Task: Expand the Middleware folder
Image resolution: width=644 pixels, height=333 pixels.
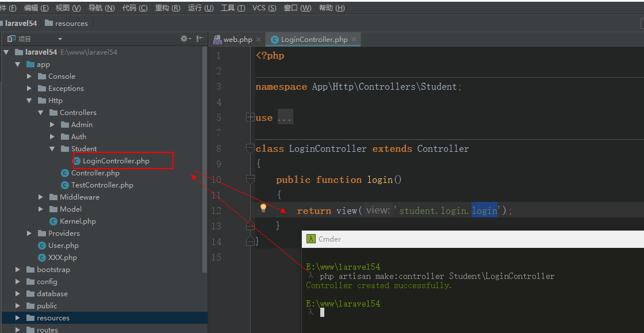Action: click(x=41, y=197)
